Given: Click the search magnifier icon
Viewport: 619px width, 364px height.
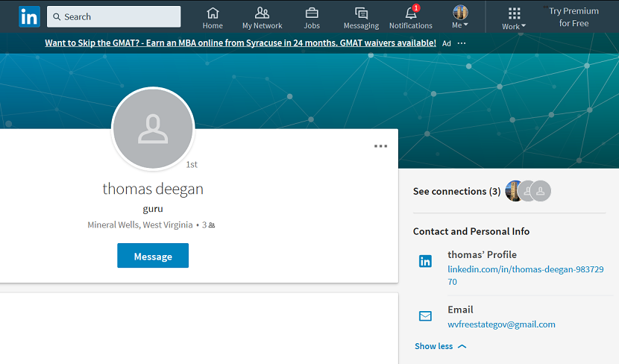Looking at the screenshot, I should [x=57, y=16].
